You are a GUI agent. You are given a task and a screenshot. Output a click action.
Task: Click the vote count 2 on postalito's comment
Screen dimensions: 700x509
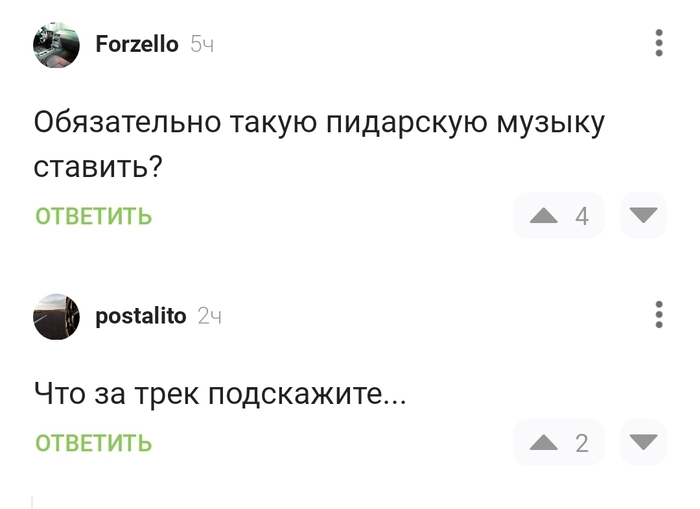tap(582, 443)
